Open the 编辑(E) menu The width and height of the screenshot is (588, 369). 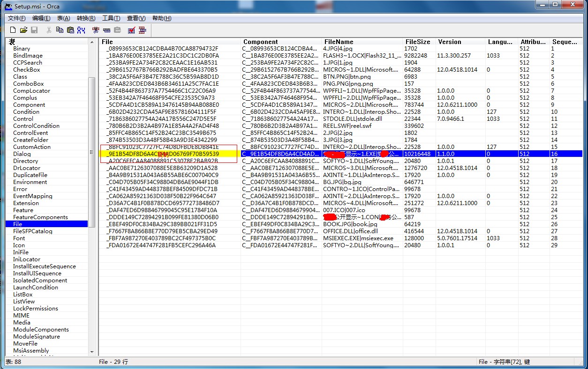pos(41,18)
